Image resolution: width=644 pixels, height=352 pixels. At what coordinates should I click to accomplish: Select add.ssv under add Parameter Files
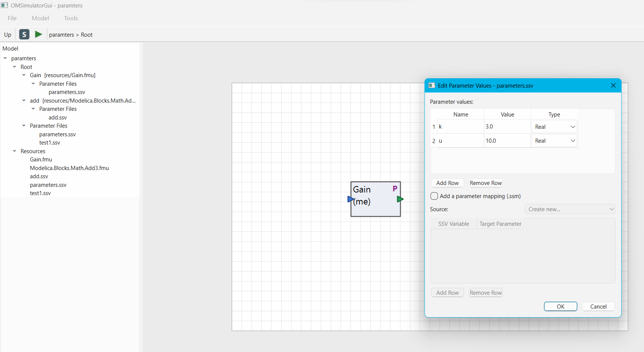pyautogui.click(x=58, y=117)
